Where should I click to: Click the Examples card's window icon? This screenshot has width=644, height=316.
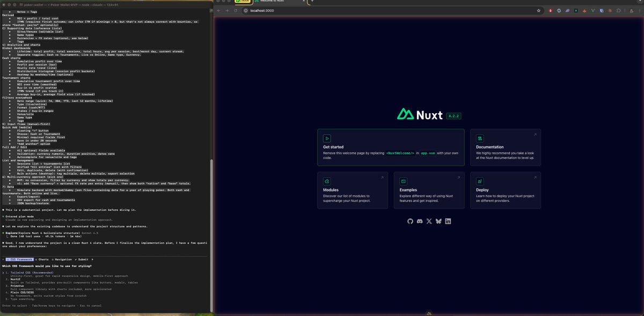click(404, 181)
